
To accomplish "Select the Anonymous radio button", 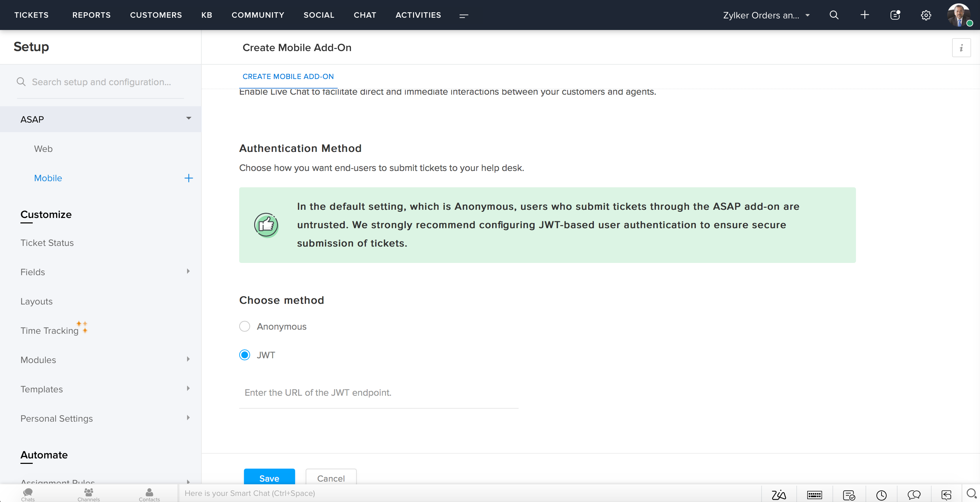I will tap(245, 326).
